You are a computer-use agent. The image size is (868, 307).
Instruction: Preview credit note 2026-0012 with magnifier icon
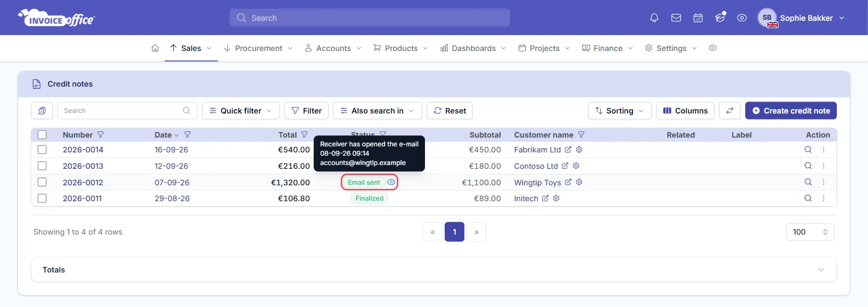[808, 182]
